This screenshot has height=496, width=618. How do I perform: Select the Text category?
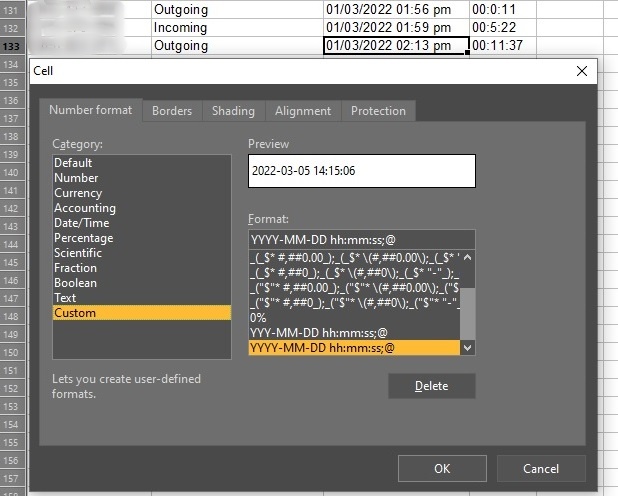[x=65, y=298]
